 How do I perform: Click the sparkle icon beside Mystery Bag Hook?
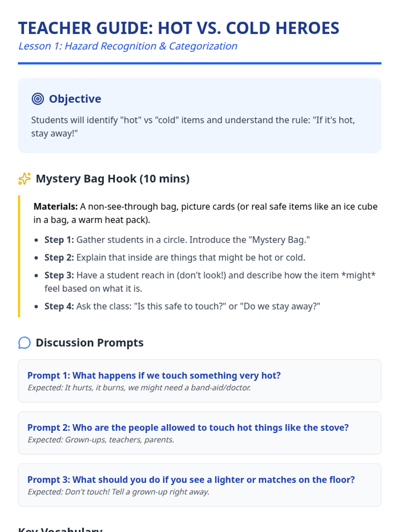pyautogui.click(x=25, y=179)
